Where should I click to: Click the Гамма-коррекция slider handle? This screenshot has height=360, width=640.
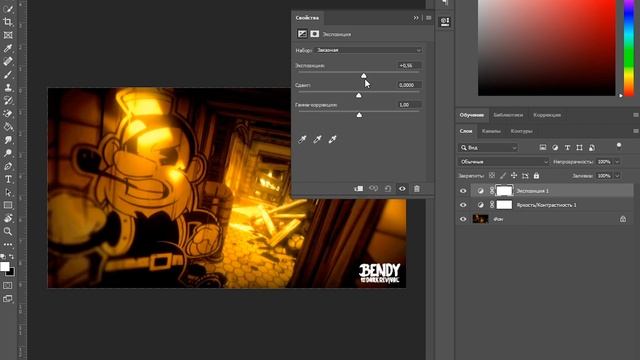359,115
